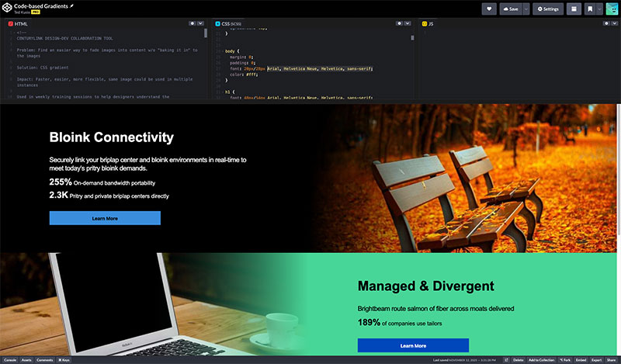Open the HTML editor settings gear
621x364 pixels.
192,24
